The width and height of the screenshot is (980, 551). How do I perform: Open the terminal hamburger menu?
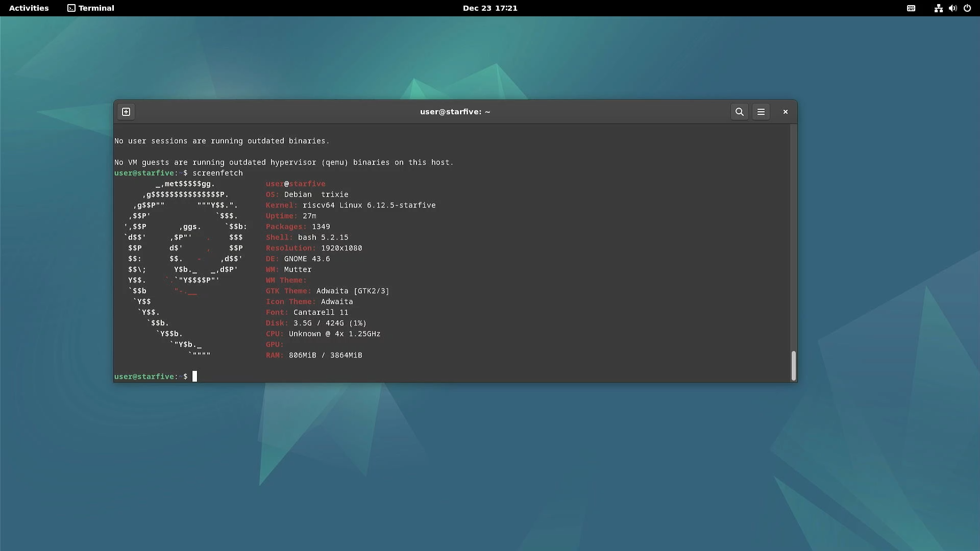coord(761,112)
